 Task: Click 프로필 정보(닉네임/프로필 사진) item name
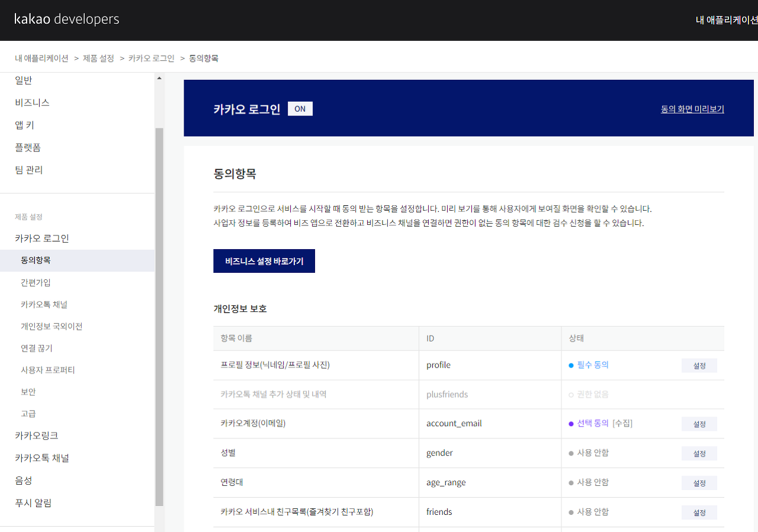coord(275,365)
